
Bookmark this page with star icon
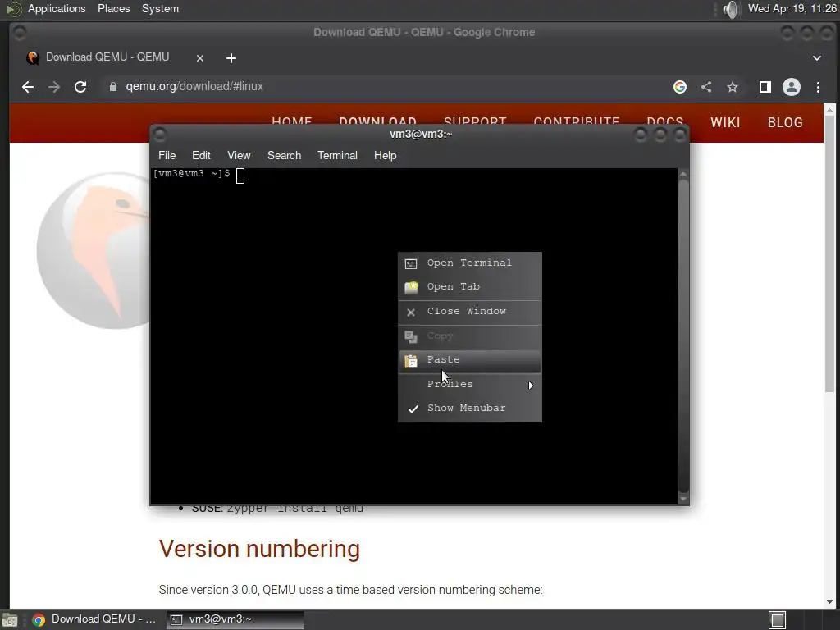click(x=733, y=87)
